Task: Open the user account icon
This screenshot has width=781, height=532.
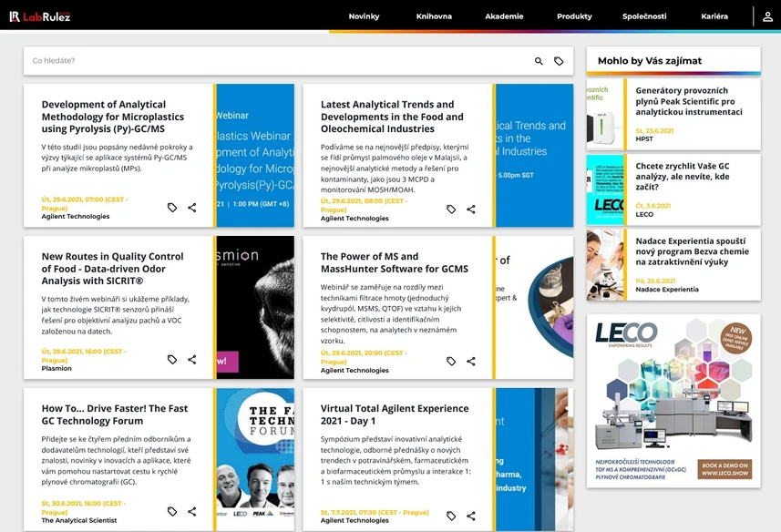Action: (767, 16)
